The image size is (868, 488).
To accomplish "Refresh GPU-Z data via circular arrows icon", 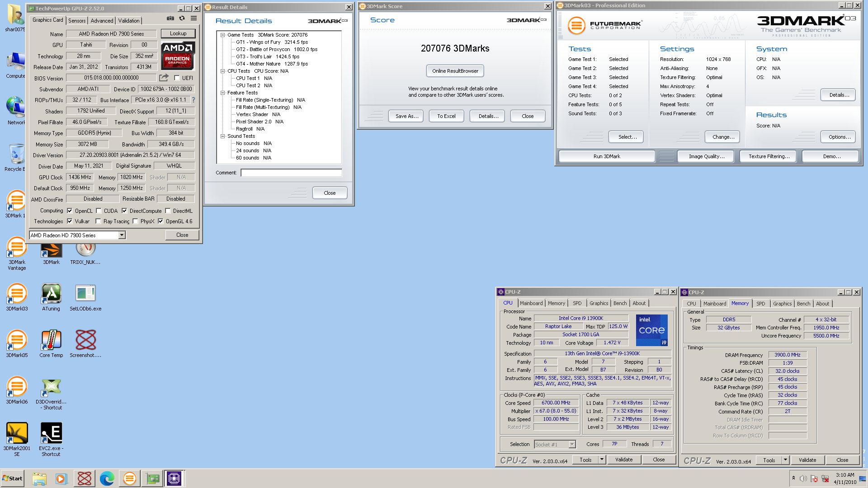I will [182, 19].
